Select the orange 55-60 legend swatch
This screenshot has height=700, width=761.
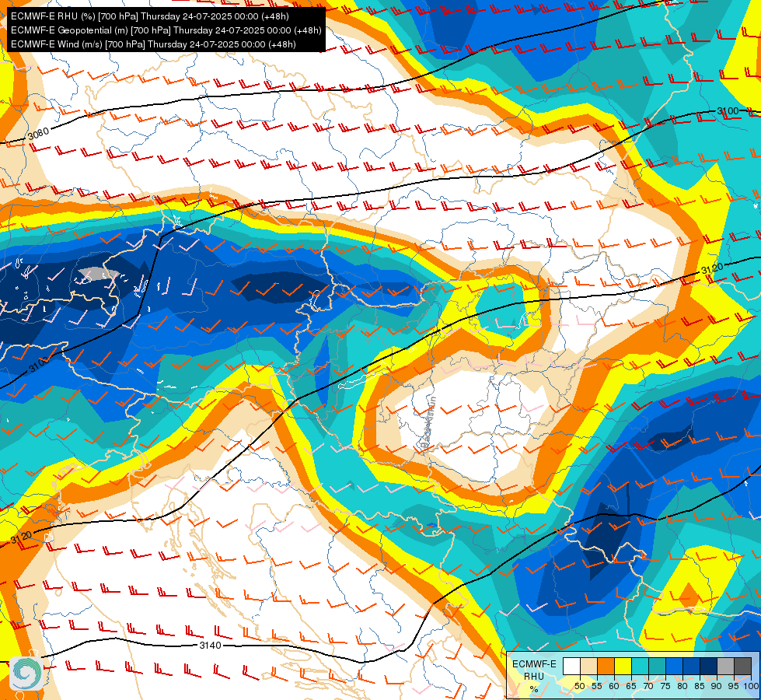tap(606, 666)
